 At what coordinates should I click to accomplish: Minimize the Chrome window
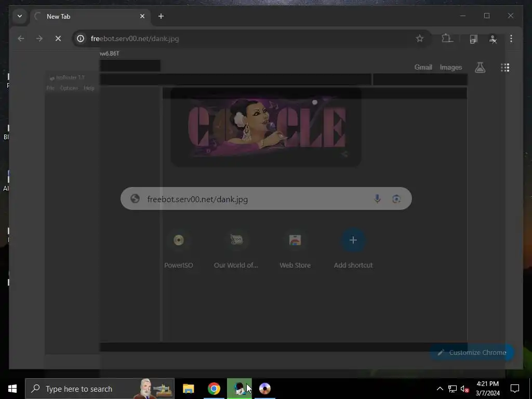[463, 16]
